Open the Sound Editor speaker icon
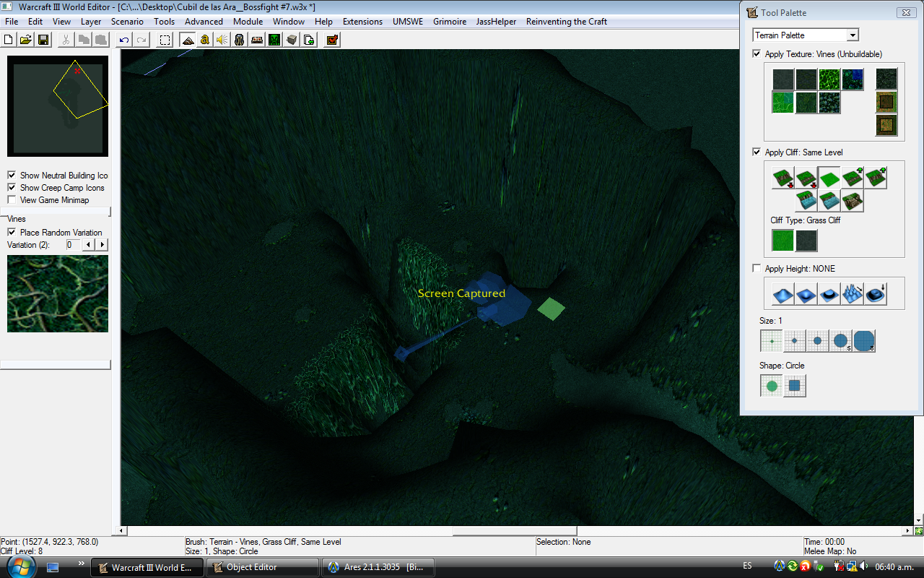This screenshot has height=578, width=924. 222,40
